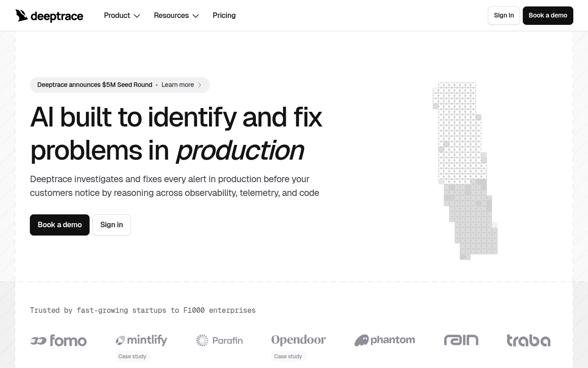Click the Opendoor logo
This screenshot has width=588, height=368.
tap(299, 340)
